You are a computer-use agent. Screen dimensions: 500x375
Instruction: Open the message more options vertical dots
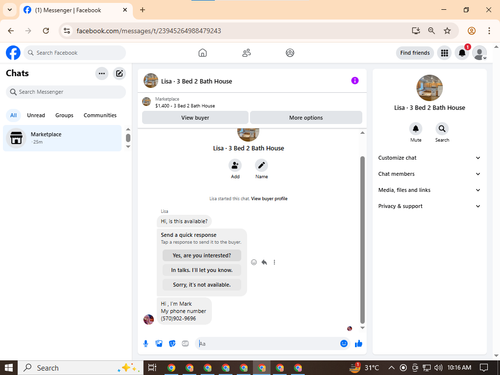click(274, 262)
